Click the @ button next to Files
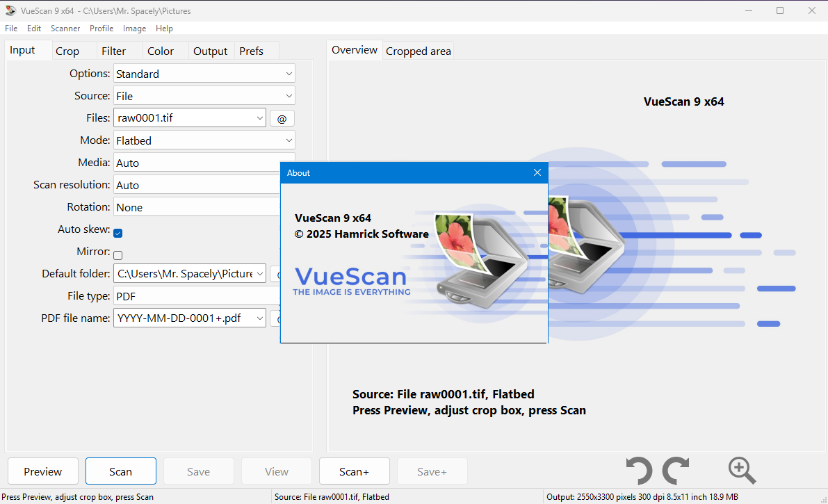This screenshot has width=828, height=504. click(282, 118)
